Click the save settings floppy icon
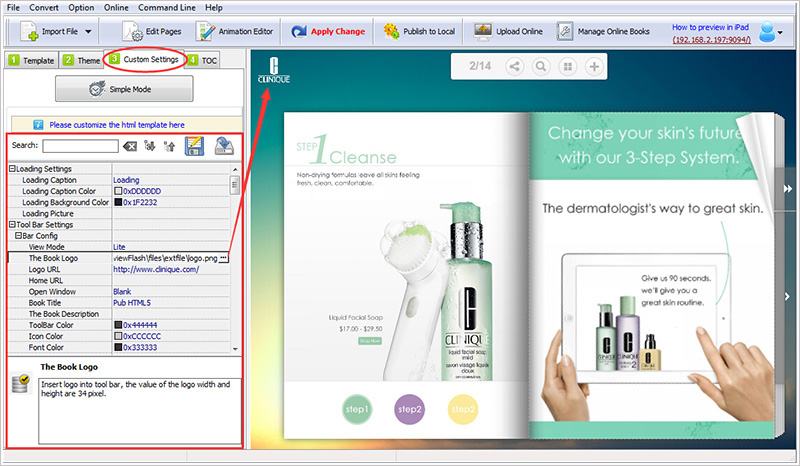Viewport: 800px width, 466px height. (194, 146)
